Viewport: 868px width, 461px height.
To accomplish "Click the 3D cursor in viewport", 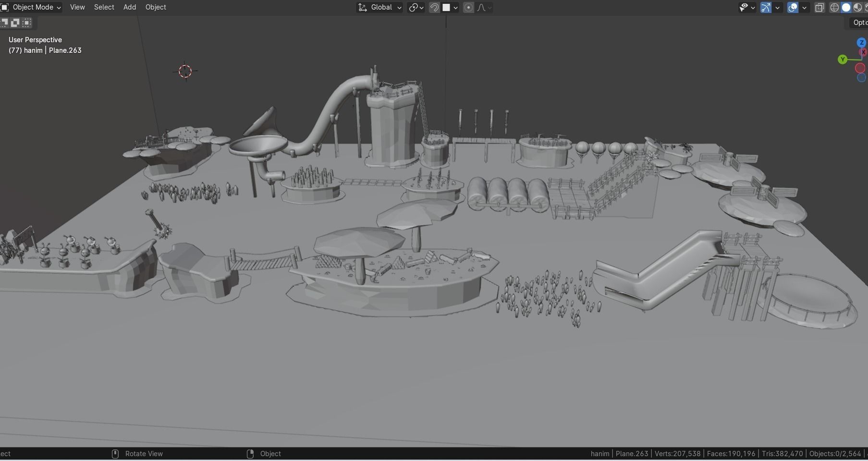I will click(x=185, y=71).
